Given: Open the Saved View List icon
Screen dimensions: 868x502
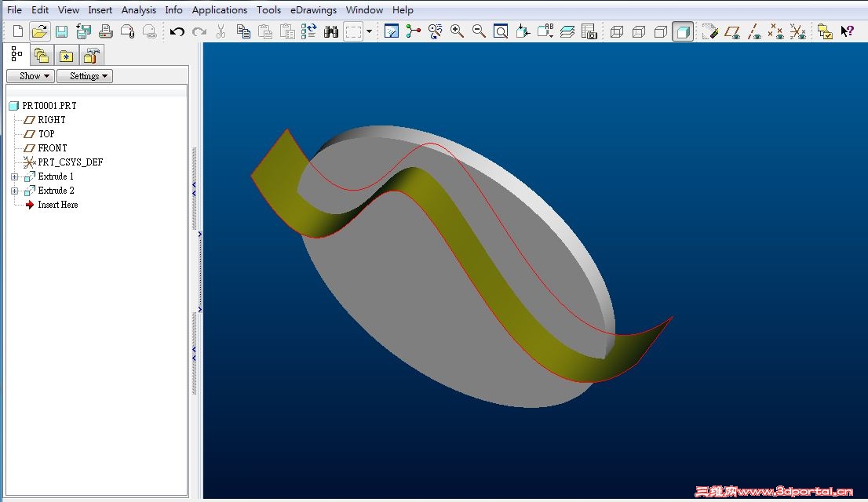Looking at the screenshot, I should point(545,31).
